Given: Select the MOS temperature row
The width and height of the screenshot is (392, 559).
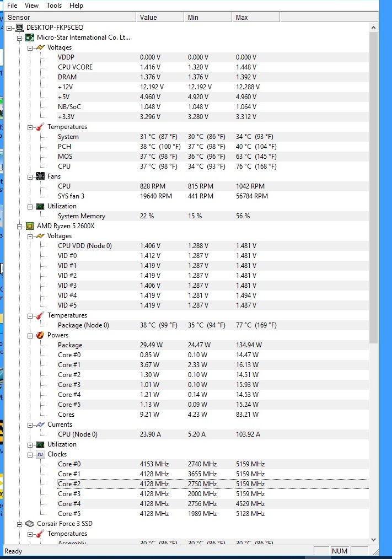Looking at the screenshot, I should click(213, 157).
